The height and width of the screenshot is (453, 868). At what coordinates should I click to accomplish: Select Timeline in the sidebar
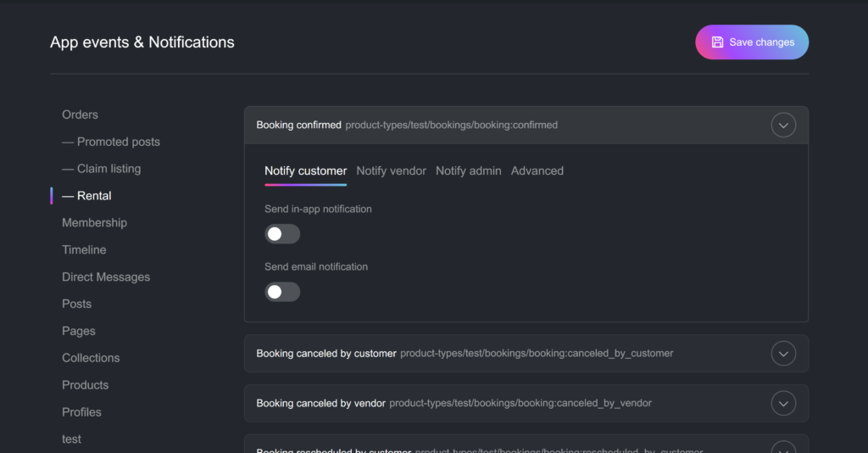[x=84, y=249]
